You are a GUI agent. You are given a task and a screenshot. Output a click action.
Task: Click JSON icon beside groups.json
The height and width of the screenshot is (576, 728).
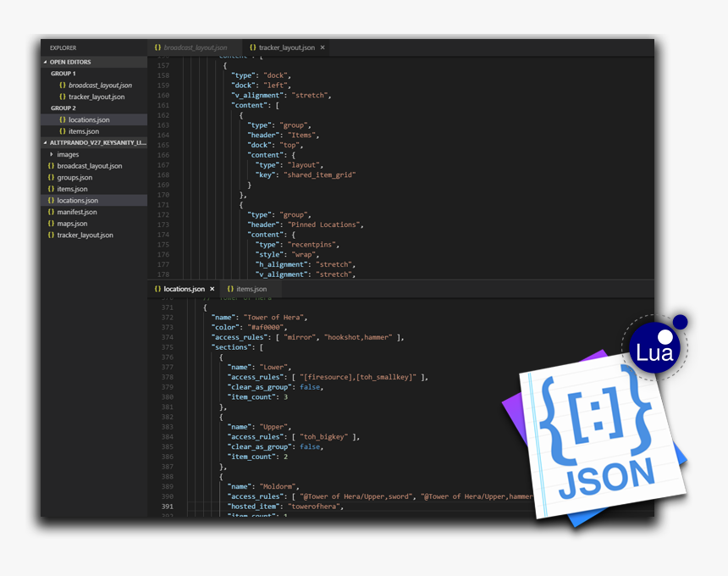click(51, 178)
